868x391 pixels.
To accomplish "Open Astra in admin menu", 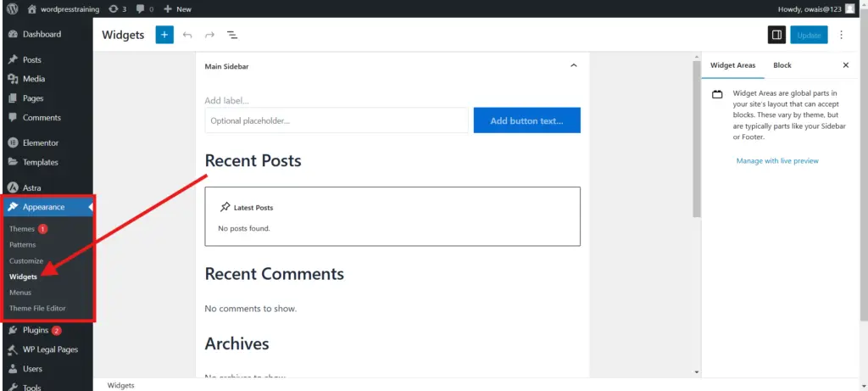I will tap(47, 187).
